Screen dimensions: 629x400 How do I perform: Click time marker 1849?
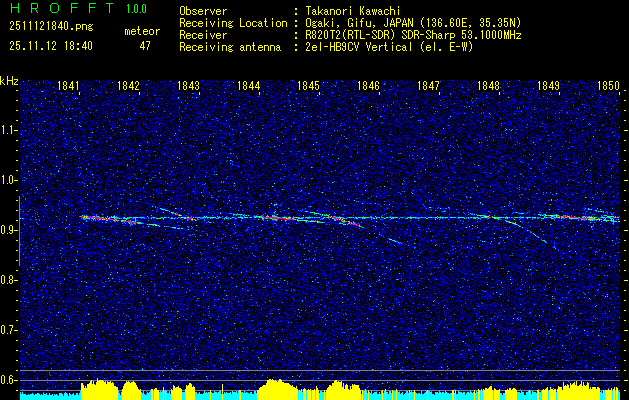click(x=548, y=86)
